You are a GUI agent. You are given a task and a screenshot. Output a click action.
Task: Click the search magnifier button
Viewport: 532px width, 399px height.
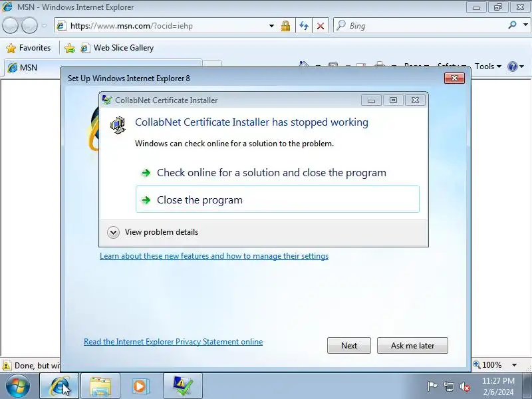(512, 25)
